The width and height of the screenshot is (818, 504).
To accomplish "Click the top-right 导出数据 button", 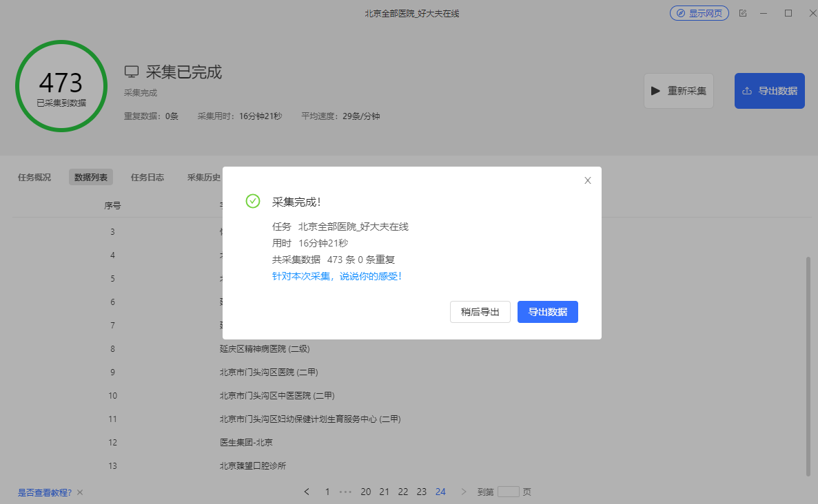I will tap(770, 91).
